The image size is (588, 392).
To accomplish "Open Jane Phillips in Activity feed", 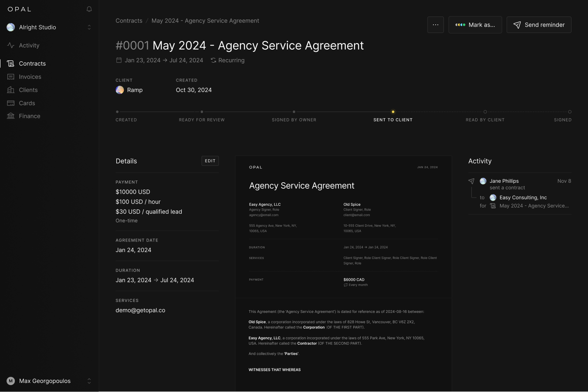I will click(x=504, y=181).
